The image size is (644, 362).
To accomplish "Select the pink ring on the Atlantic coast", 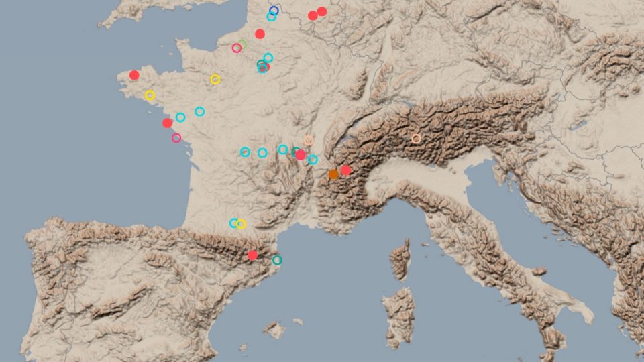I will coord(176,138).
